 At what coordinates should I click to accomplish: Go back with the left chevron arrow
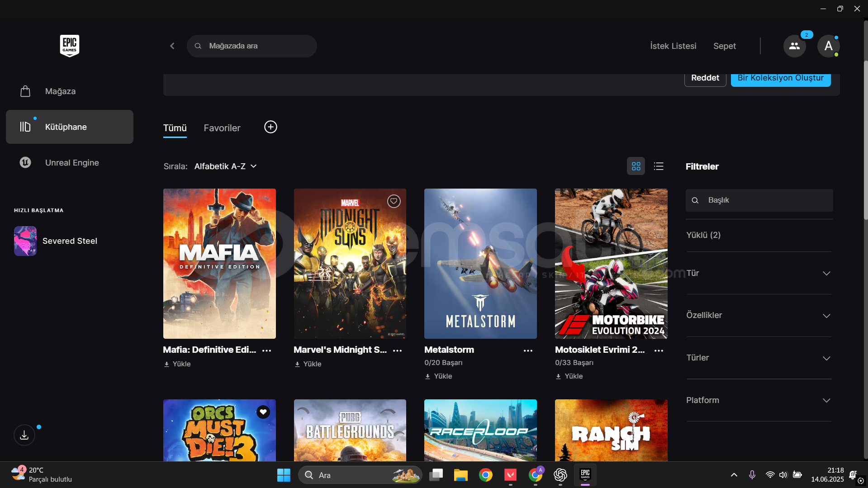172,46
